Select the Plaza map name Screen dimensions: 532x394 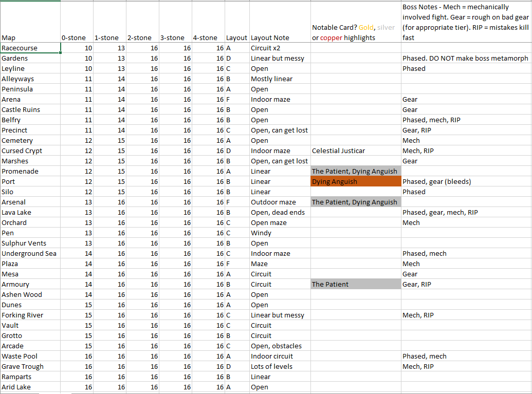(30, 264)
